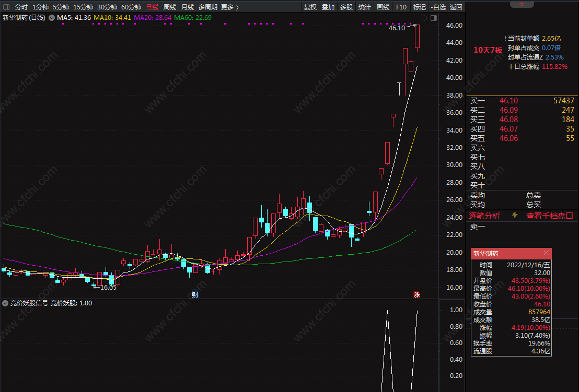Open the 多股 multi-stock view
Screen dimensions: 579x392
[346, 7]
